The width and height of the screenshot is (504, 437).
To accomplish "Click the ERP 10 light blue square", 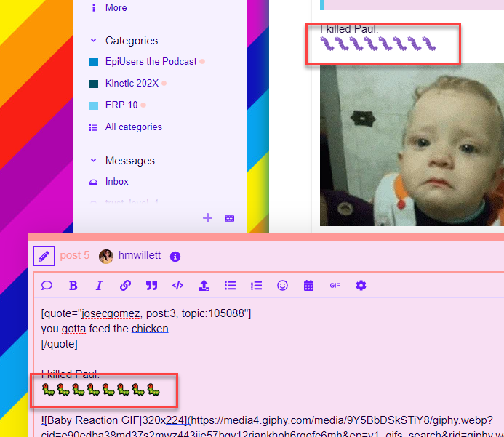I will tap(94, 105).
